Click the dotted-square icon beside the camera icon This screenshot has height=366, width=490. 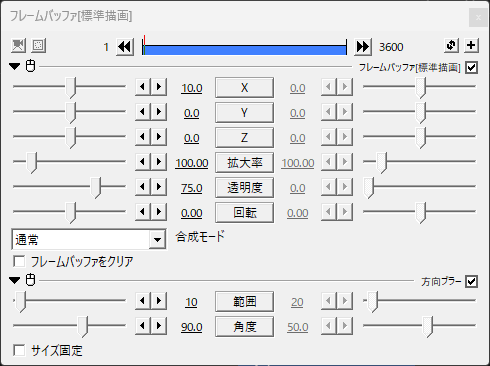[38, 45]
